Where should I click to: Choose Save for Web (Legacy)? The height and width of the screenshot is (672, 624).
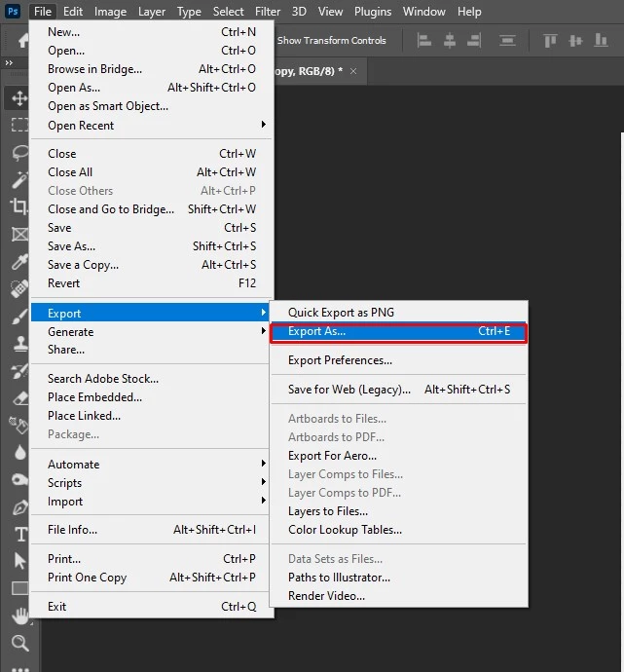(x=399, y=390)
